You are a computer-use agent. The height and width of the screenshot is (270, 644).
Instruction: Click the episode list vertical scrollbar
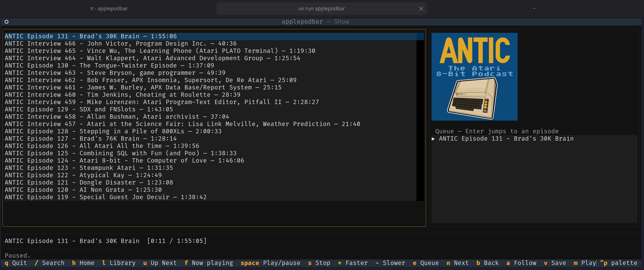[x=420, y=117]
